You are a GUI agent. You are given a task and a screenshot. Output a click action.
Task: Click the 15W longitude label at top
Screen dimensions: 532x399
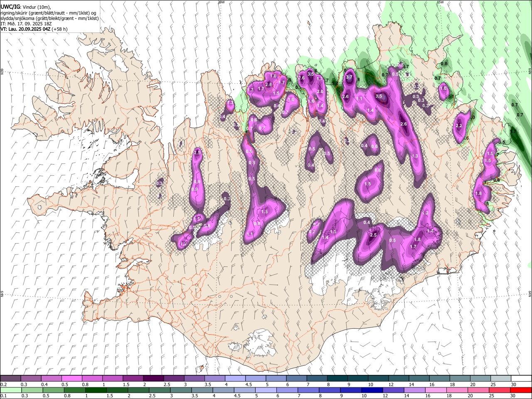440,2
